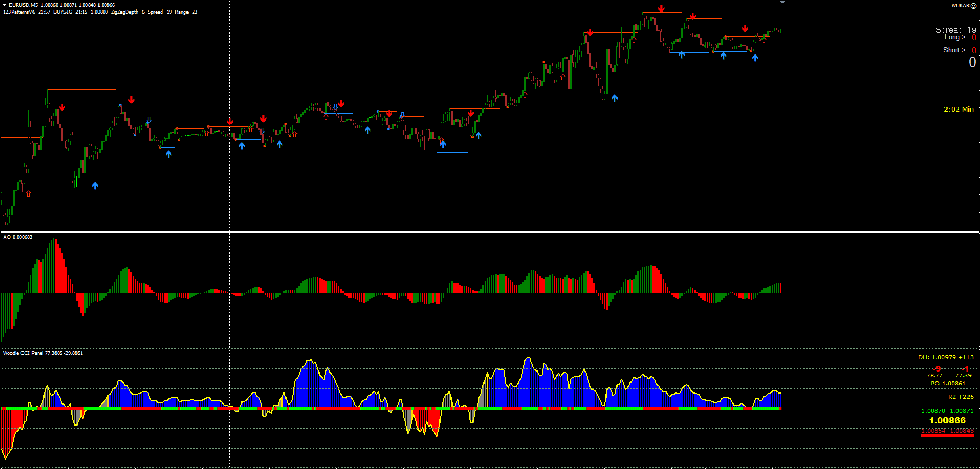Select the rightmost blue up arrow signal
Screen dimensions: 980x469
click(755, 58)
